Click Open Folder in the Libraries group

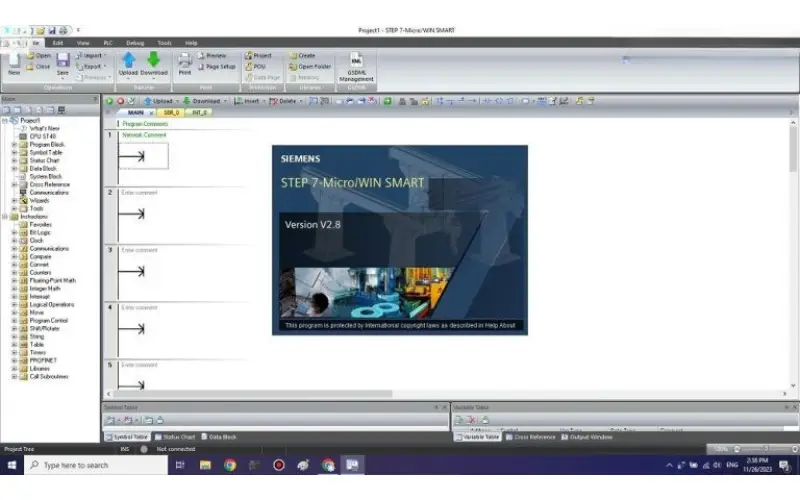click(x=310, y=66)
